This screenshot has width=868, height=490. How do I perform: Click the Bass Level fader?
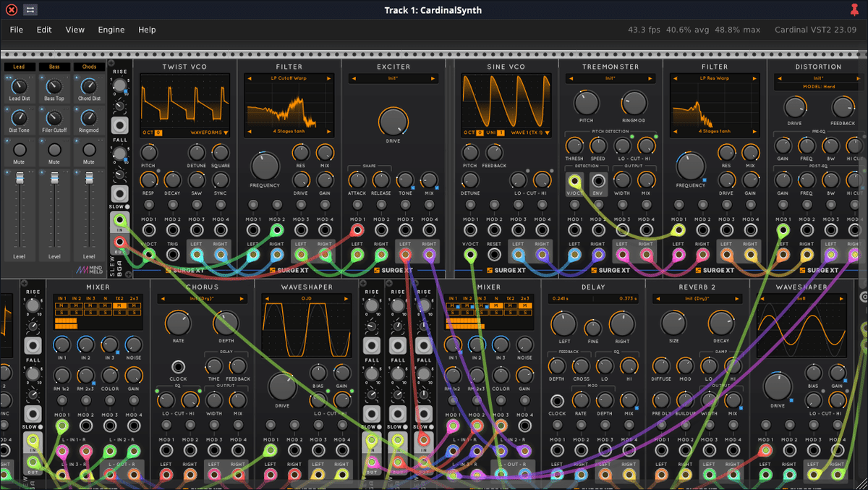coord(54,178)
